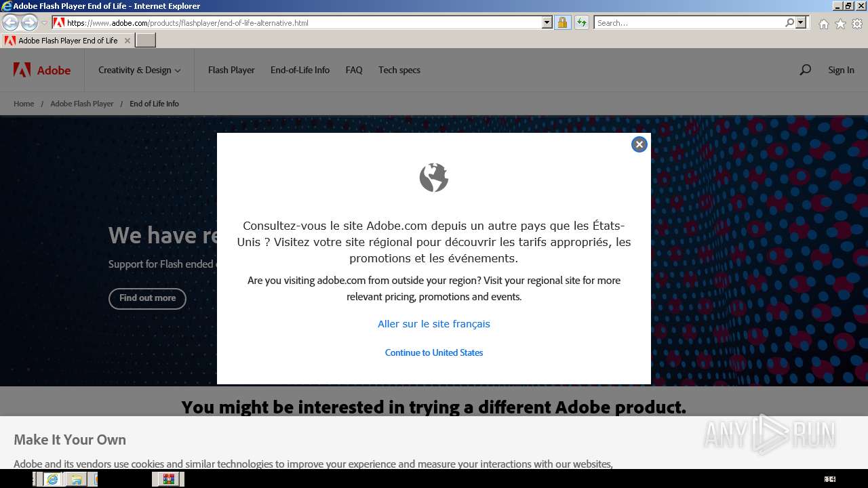The image size is (868, 488).
Task: Open the Flash Player nav item
Action: click(x=231, y=70)
